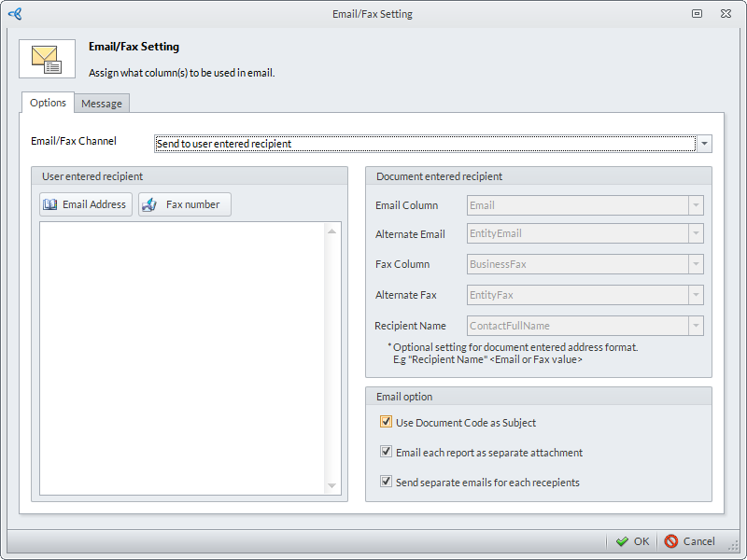The image size is (747, 560).
Task: Select the Options tab
Action: [x=48, y=103]
